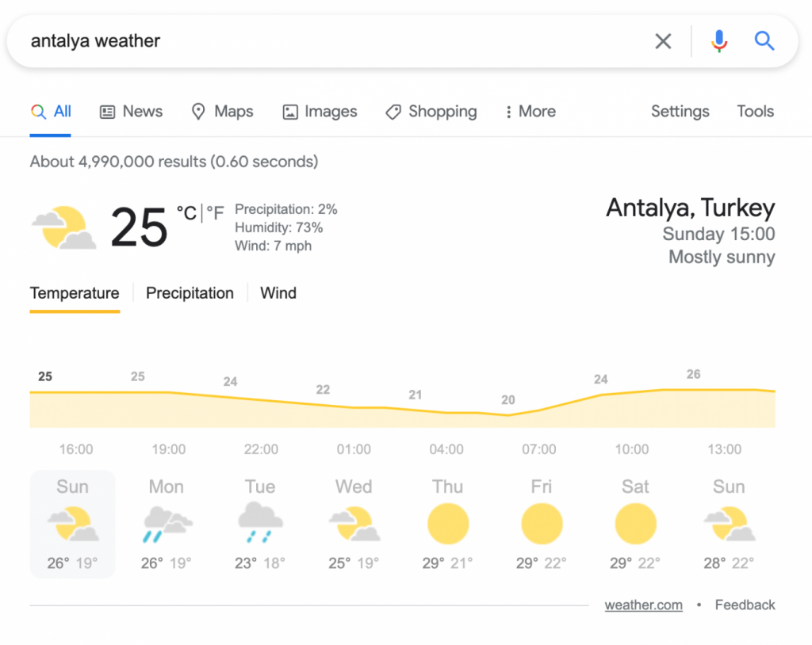Click the blue magnifying glass search icon

tap(764, 40)
